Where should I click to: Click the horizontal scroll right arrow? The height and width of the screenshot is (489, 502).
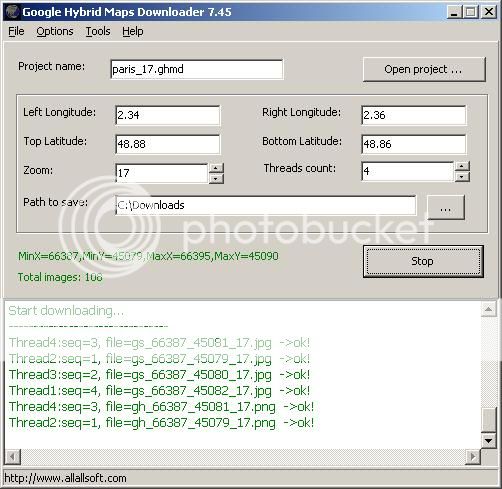tap(473, 456)
